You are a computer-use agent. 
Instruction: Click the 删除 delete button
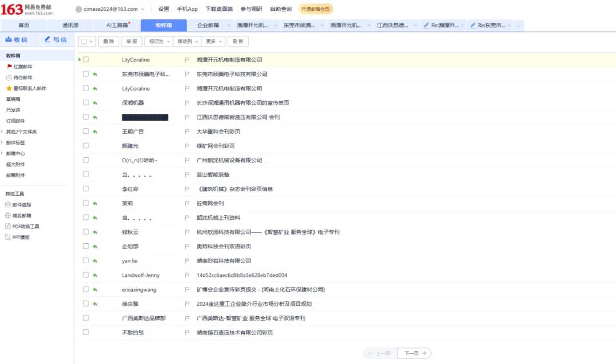pyautogui.click(x=109, y=41)
